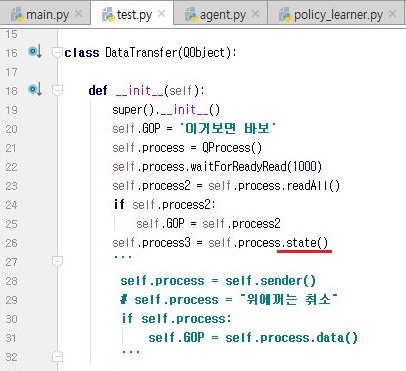The width and height of the screenshot is (406, 371).
Task: Click readAll() on line 23
Action: tap(313, 186)
